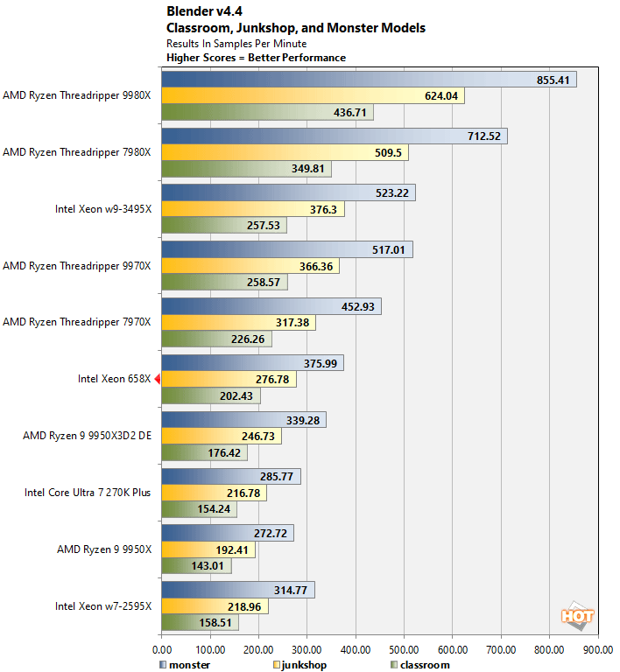620x672 pixels.
Task: Select the 'AMD Ryzen 9 9950X' label
Action: pos(104,549)
